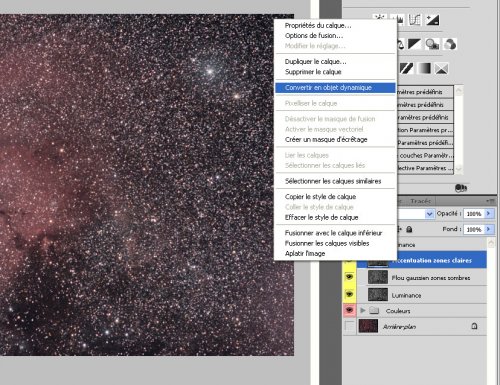Open the Layers panel options menu icon
Screen dimensions: 500x385
(490, 201)
